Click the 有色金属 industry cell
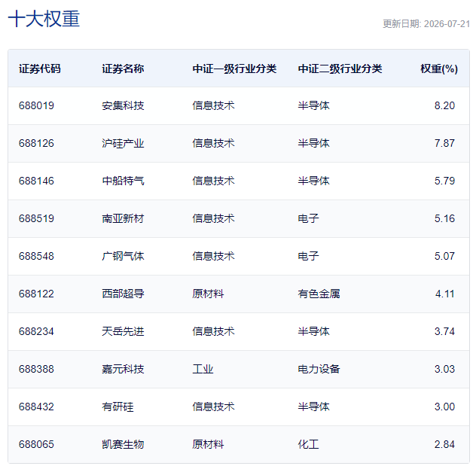The image size is (476, 466). (319, 294)
